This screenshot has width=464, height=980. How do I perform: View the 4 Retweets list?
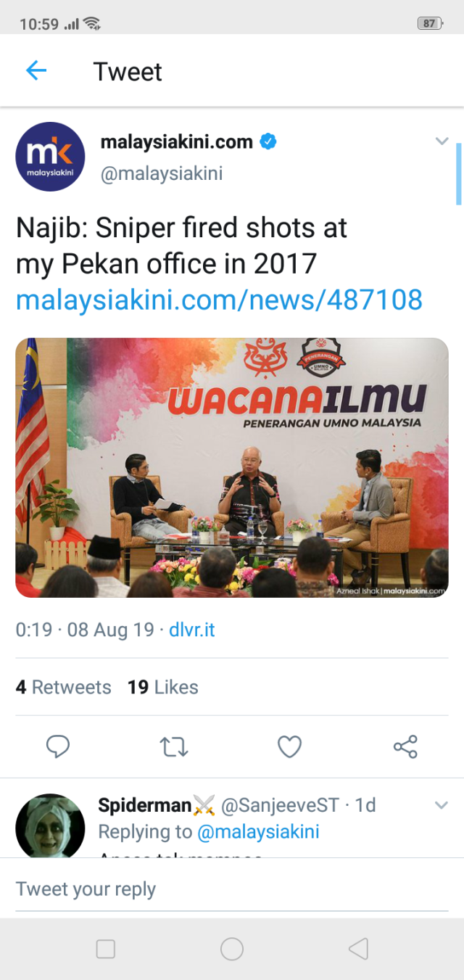64,687
